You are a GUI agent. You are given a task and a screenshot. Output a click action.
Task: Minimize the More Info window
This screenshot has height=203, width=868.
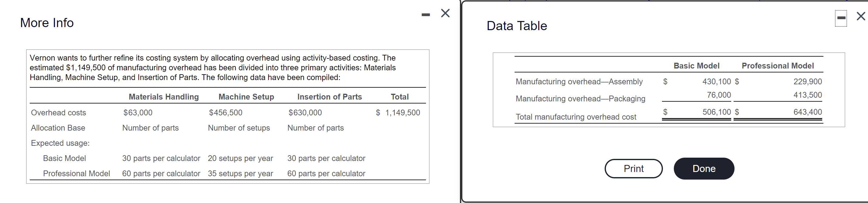pyautogui.click(x=425, y=13)
